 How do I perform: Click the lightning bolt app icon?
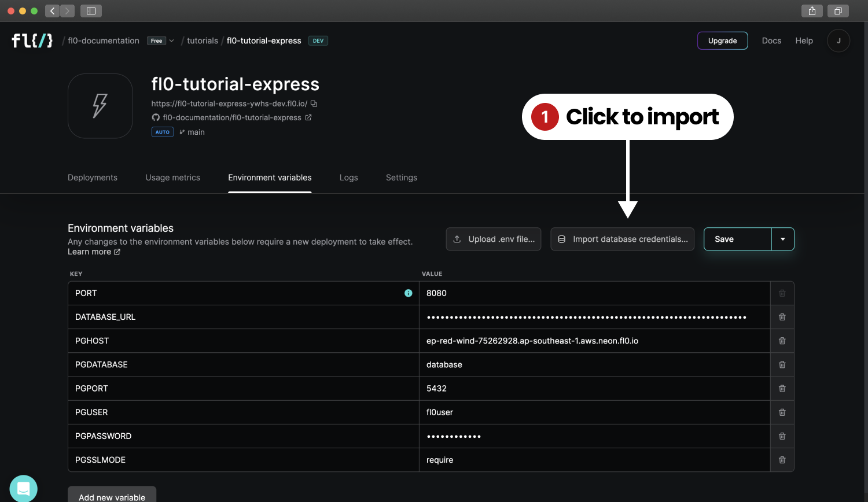pyautogui.click(x=100, y=106)
